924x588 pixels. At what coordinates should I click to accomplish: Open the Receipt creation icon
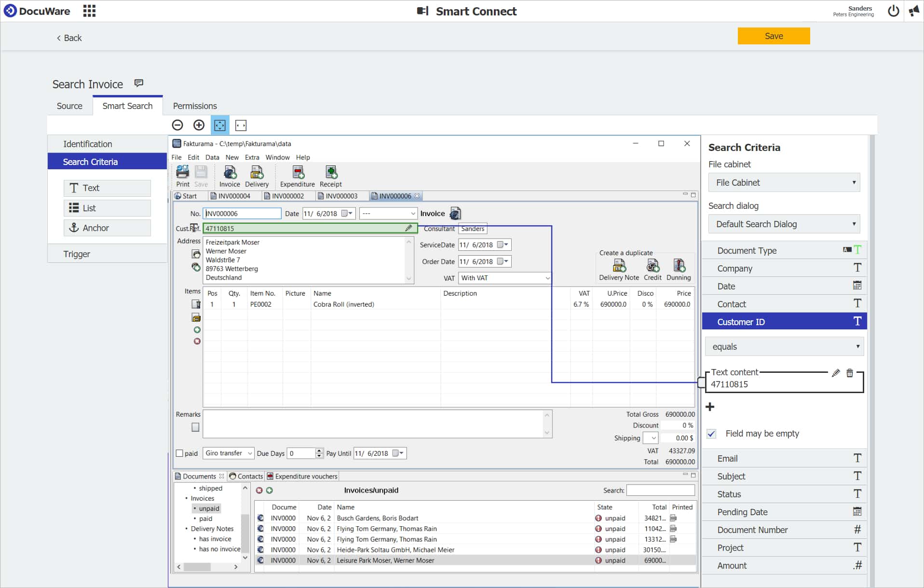coord(331,175)
